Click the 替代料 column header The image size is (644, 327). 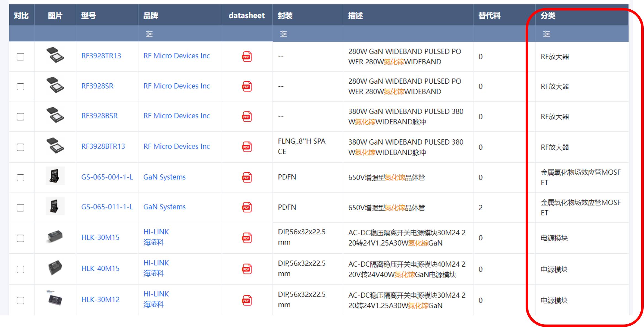(x=489, y=16)
